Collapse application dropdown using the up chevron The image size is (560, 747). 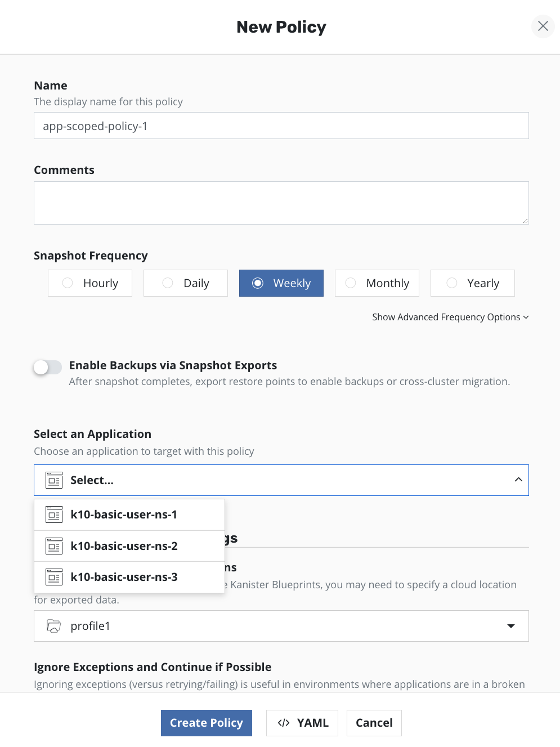pos(518,480)
